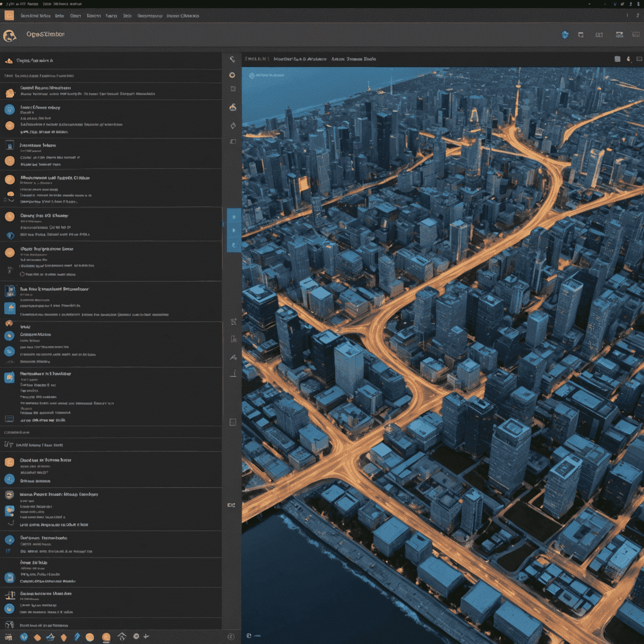Screen dimensions: 644x644
Task: Click the circular badge overlay at the map's top corner
Action: coord(252,75)
